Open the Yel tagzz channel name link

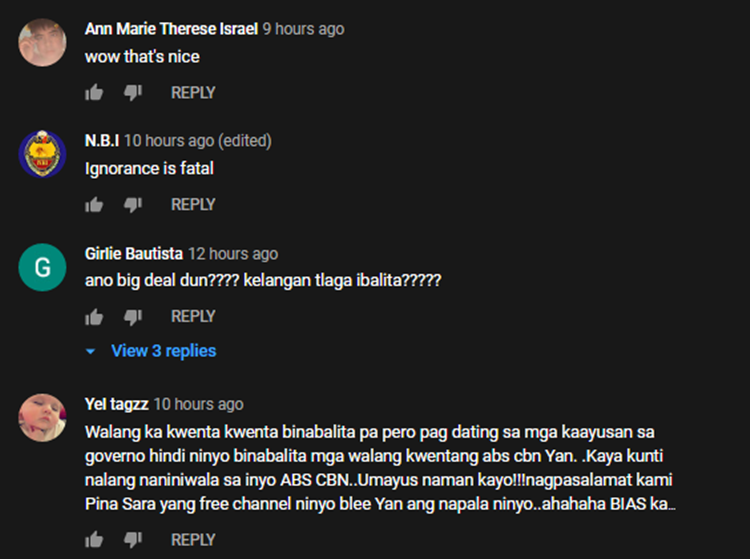point(117,404)
